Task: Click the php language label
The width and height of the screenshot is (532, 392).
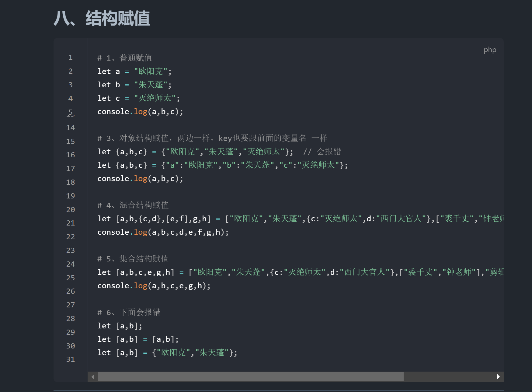Action: [490, 50]
